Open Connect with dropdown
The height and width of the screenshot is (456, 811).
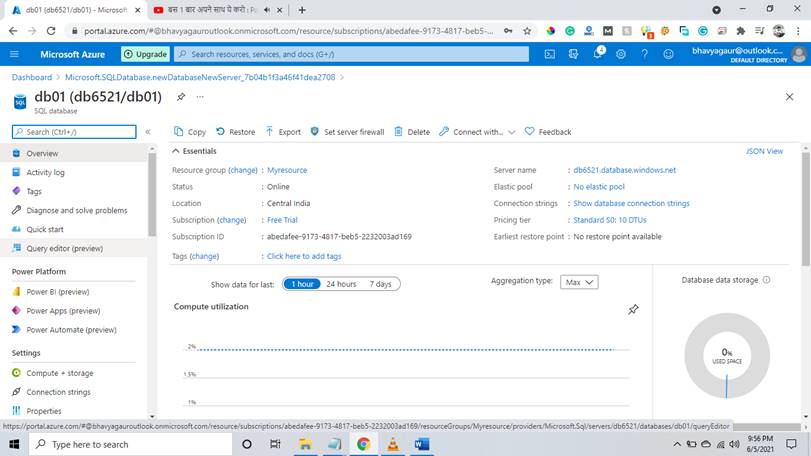(x=477, y=132)
